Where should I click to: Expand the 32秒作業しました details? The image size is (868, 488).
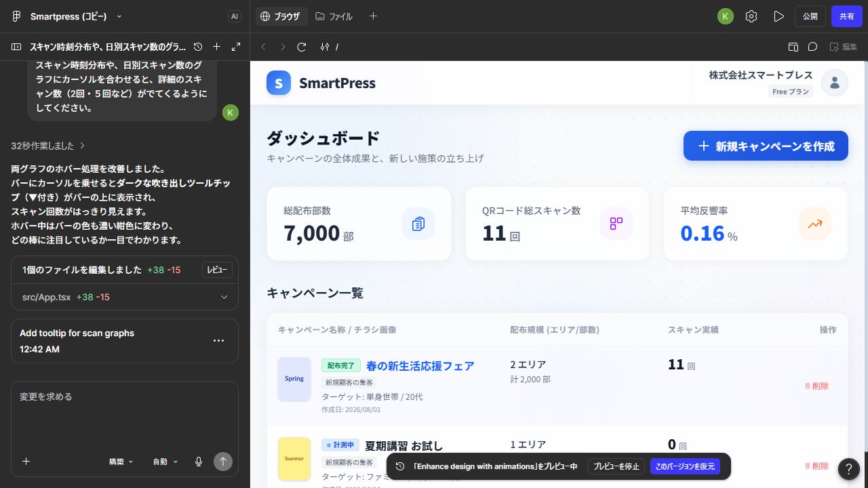(x=47, y=146)
